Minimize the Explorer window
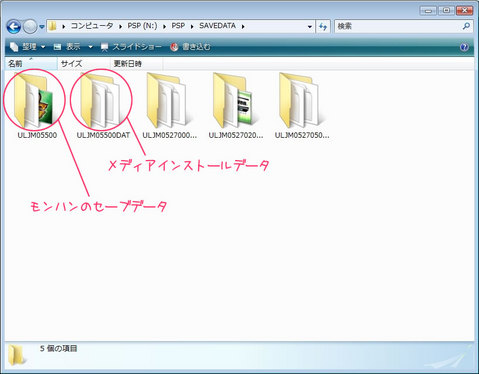Image resolution: width=479 pixels, height=374 pixels. [428, 10]
